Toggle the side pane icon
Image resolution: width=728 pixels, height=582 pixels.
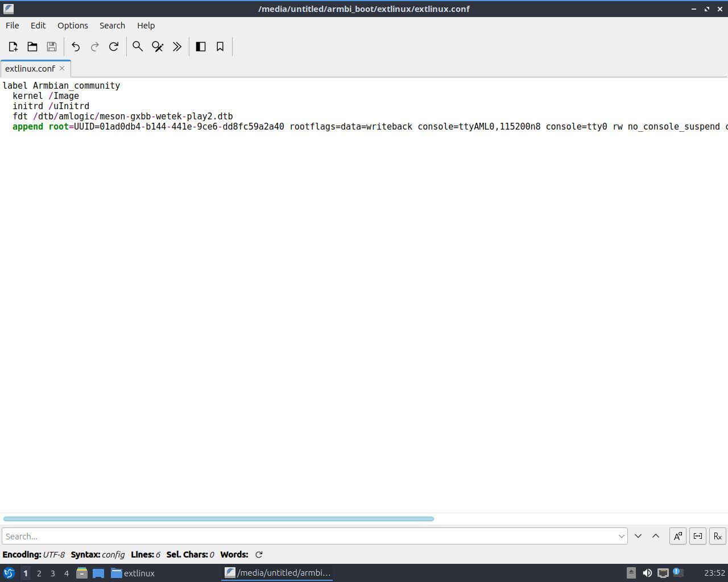click(x=201, y=47)
